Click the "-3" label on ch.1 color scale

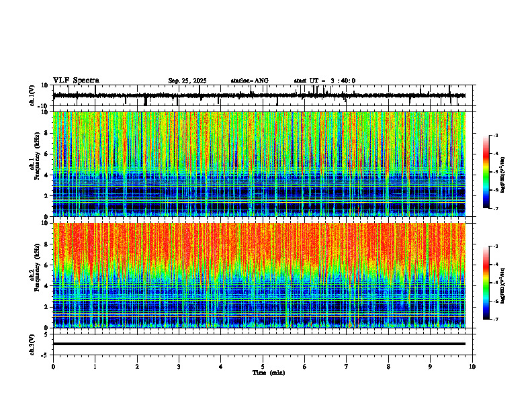(x=496, y=135)
